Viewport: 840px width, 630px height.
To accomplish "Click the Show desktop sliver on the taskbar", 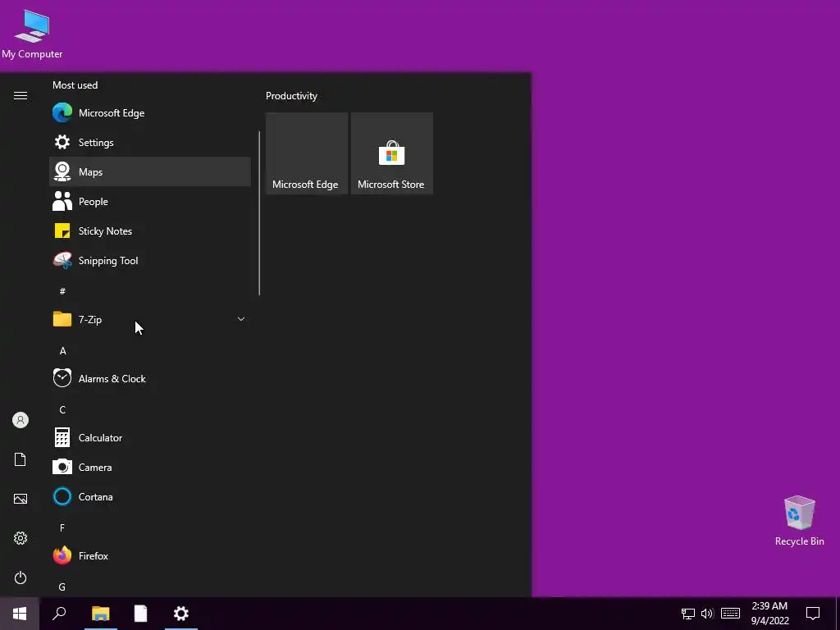I will point(838,614).
